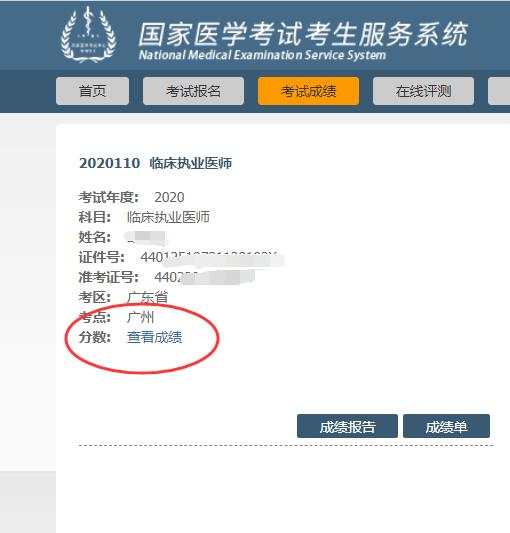The height and width of the screenshot is (533, 510).
Task: Open the 考试报名 registration tab
Action: (x=193, y=91)
